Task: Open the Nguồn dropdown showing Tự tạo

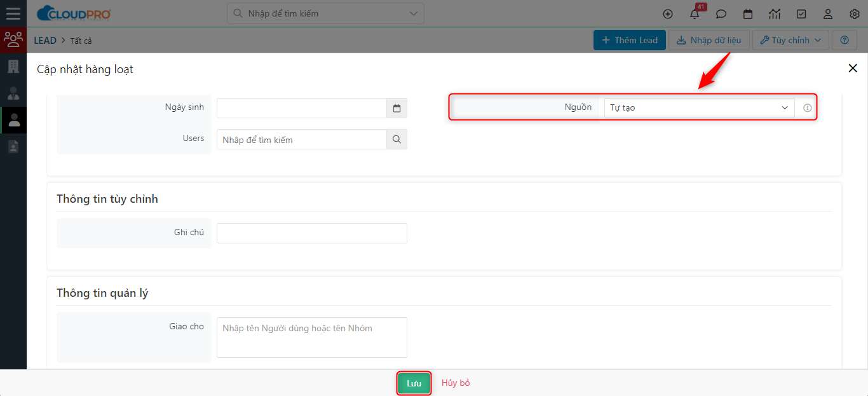Action: [x=699, y=107]
